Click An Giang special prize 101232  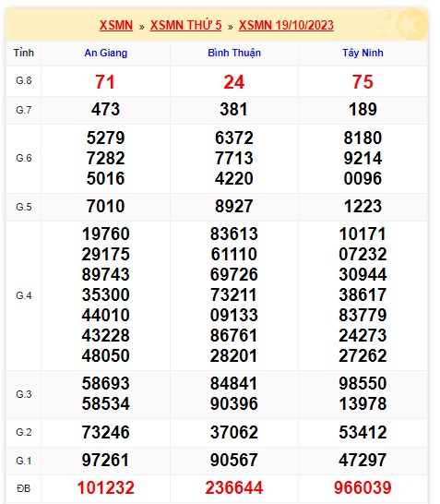pyautogui.click(x=106, y=487)
